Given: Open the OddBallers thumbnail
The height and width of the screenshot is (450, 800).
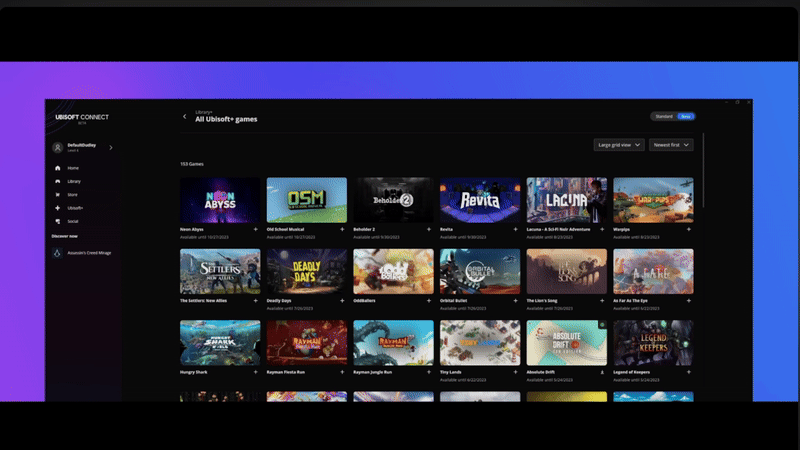Looking at the screenshot, I should [x=393, y=271].
